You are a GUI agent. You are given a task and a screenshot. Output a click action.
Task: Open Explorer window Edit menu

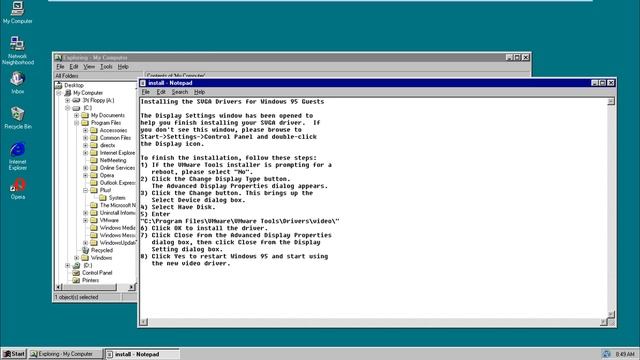coord(74,67)
